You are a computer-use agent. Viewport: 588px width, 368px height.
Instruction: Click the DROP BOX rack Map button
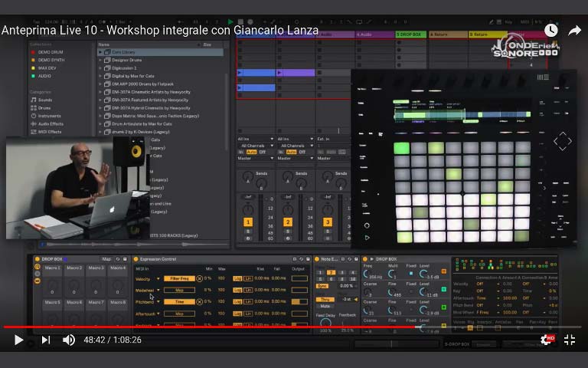106,259
